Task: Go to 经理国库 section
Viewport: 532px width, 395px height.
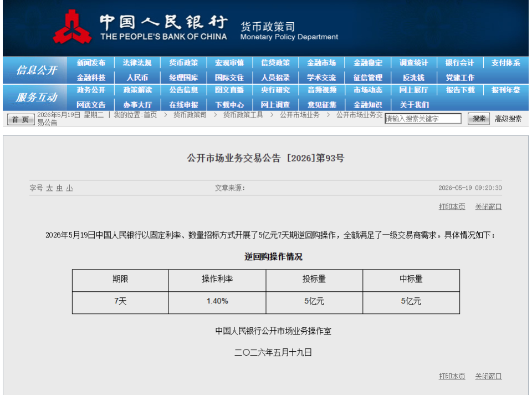Action: [183, 78]
